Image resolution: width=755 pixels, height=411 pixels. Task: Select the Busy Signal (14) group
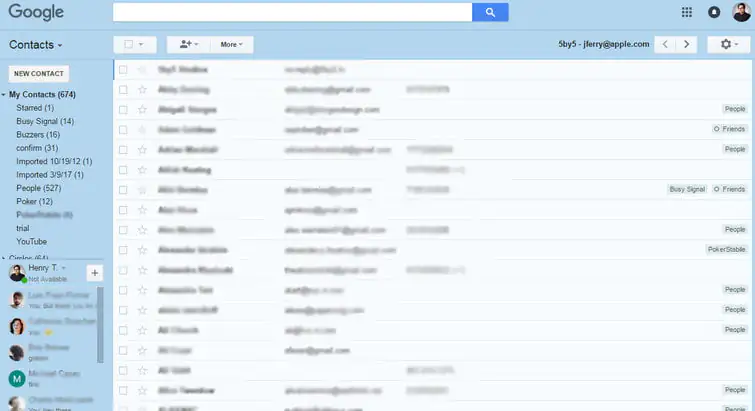(45, 121)
